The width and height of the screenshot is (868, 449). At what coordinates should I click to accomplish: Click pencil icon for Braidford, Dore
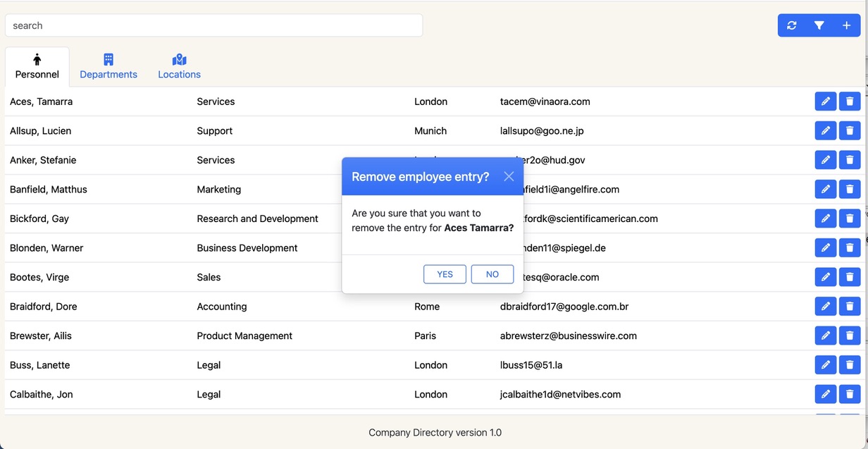pyautogui.click(x=825, y=307)
